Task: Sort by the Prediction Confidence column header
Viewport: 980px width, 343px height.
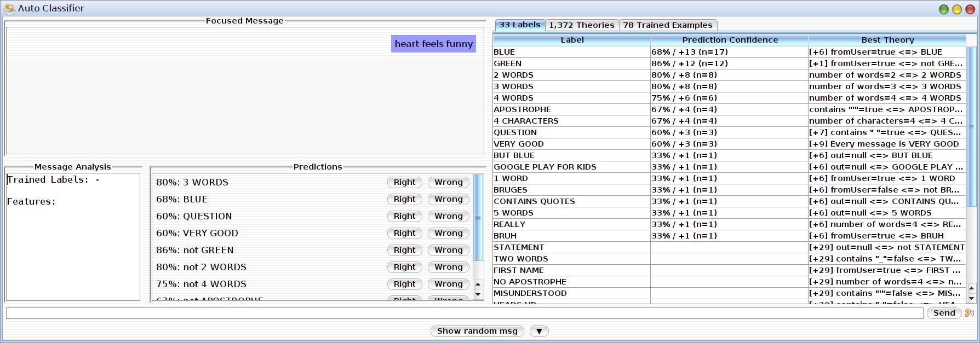Action: click(x=729, y=40)
